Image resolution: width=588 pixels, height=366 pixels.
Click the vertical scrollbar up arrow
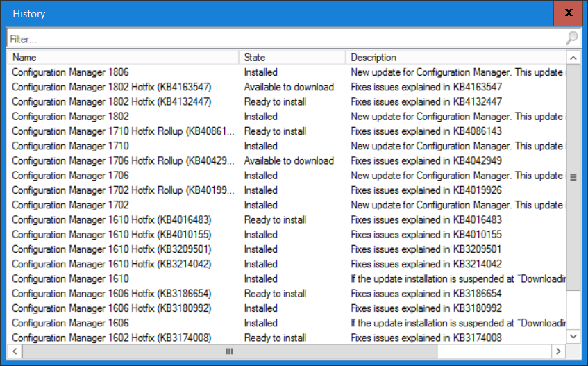pos(573,58)
